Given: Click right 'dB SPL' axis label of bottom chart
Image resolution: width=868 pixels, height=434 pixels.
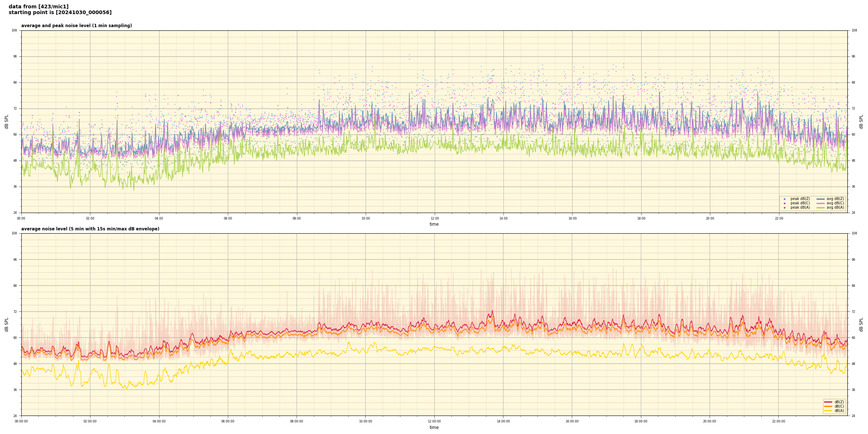Looking at the screenshot, I should pos(861,324).
